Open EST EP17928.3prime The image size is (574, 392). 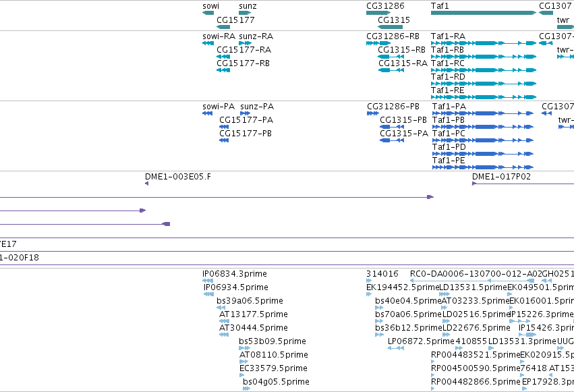point(525,389)
